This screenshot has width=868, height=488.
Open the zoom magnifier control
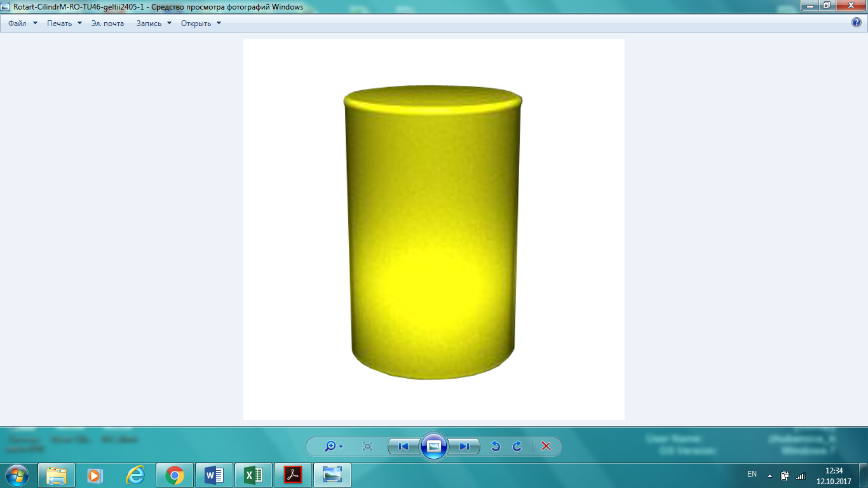(x=334, y=447)
